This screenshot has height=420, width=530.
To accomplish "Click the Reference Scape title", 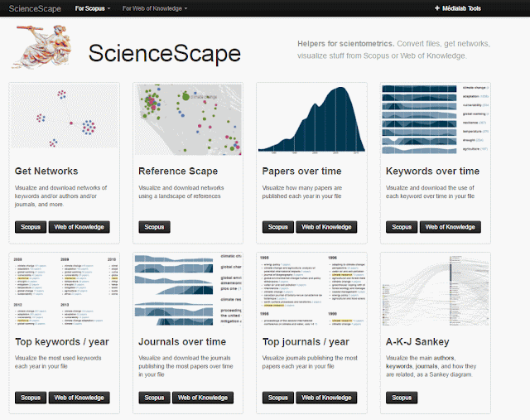I will (178, 171).
